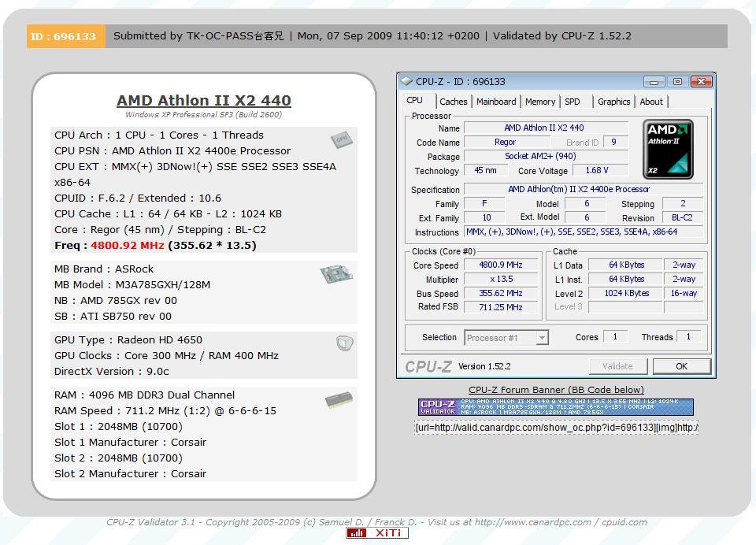Click the Validate button
Image resolution: width=756 pixels, height=545 pixels.
[x=617, y=366]
